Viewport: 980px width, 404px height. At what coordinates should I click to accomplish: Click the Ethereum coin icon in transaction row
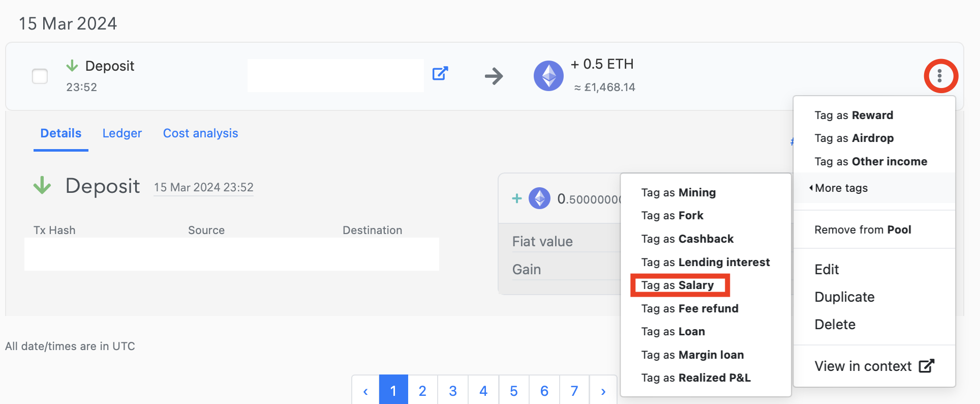548,76
